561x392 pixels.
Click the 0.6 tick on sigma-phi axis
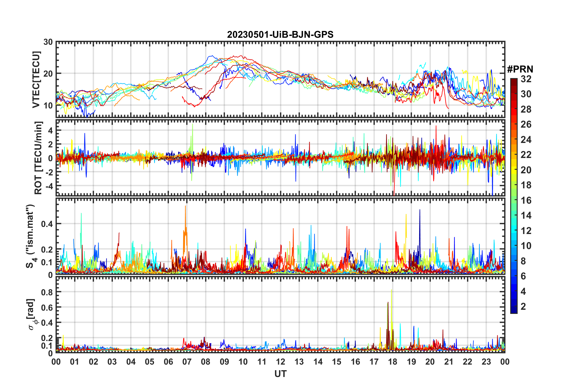click(47, 307)
